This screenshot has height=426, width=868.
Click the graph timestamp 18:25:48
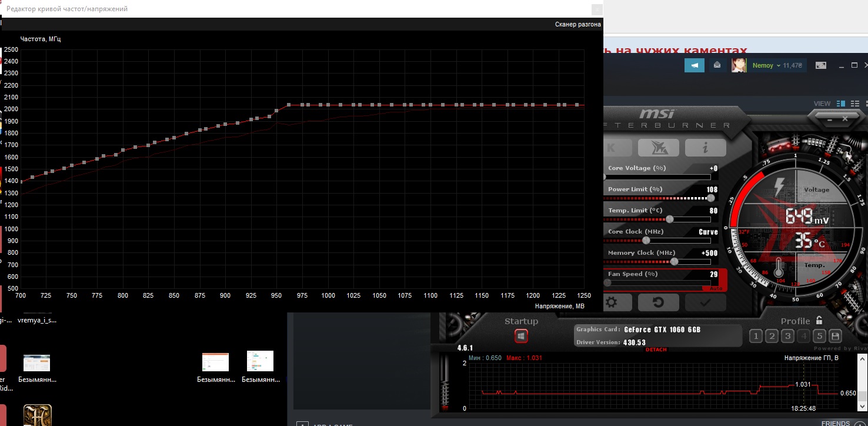click(804, 408)
